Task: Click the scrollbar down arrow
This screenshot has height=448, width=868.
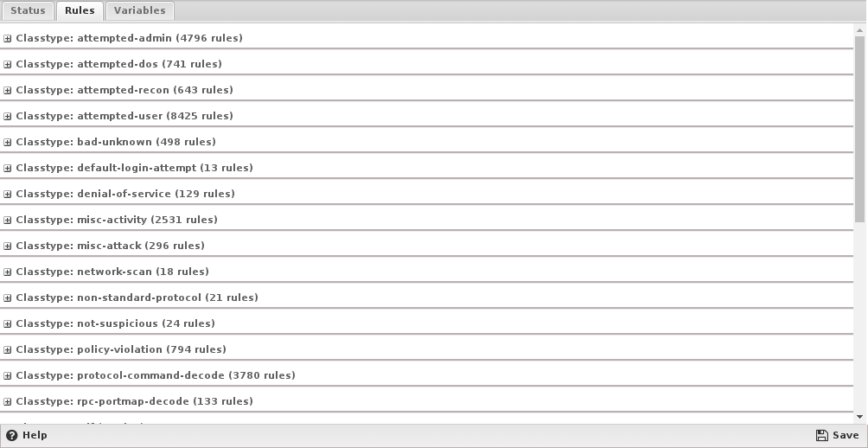Action: coord(859,417)
